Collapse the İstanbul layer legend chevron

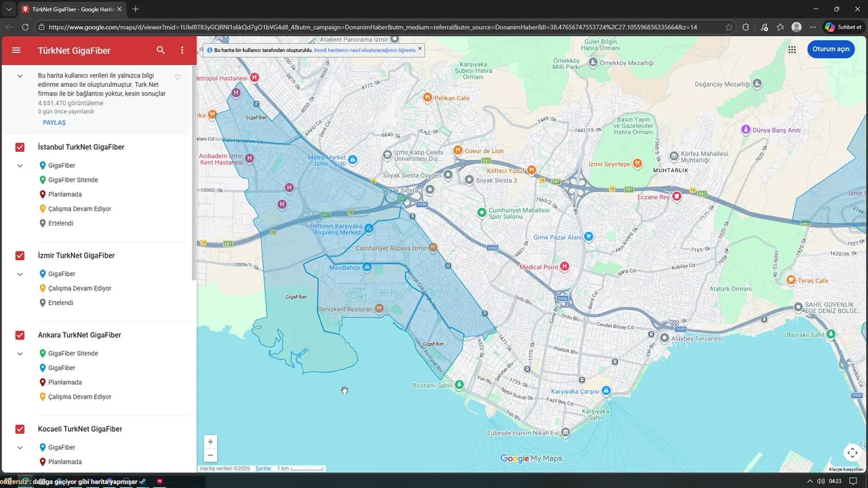pos(20,165)
